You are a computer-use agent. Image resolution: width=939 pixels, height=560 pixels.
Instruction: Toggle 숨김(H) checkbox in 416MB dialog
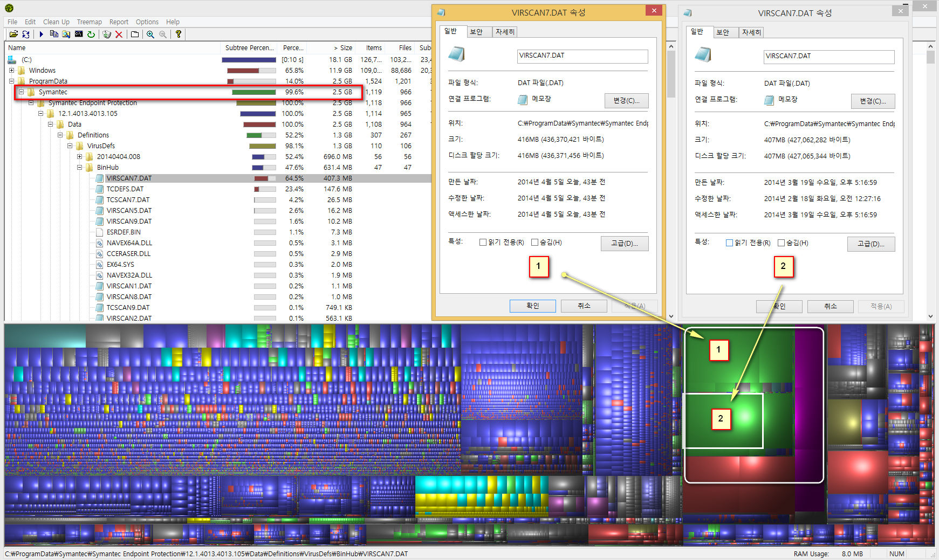[534, 243]
